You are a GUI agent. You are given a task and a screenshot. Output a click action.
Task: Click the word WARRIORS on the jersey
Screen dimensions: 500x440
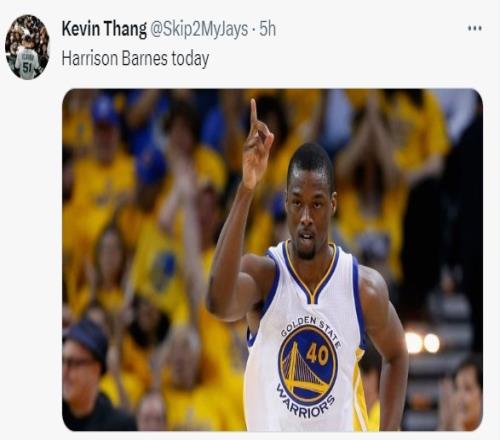coord(306,403)
